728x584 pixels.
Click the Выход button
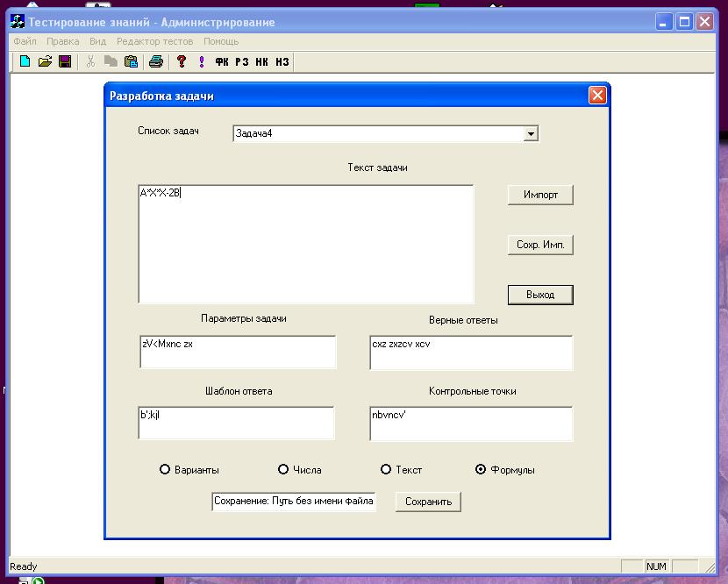[540, 295]
